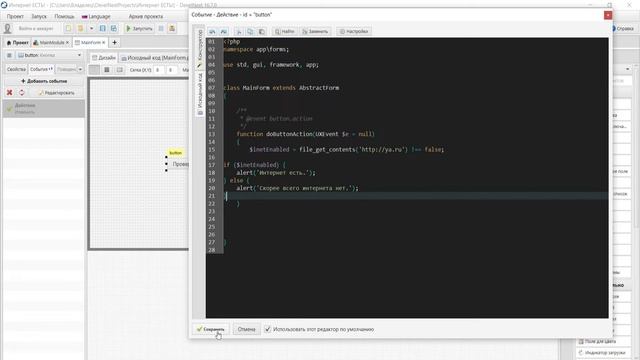640x360 pixels.
Task: Click the build project icon in main toolbar
Action: point(172,29)
